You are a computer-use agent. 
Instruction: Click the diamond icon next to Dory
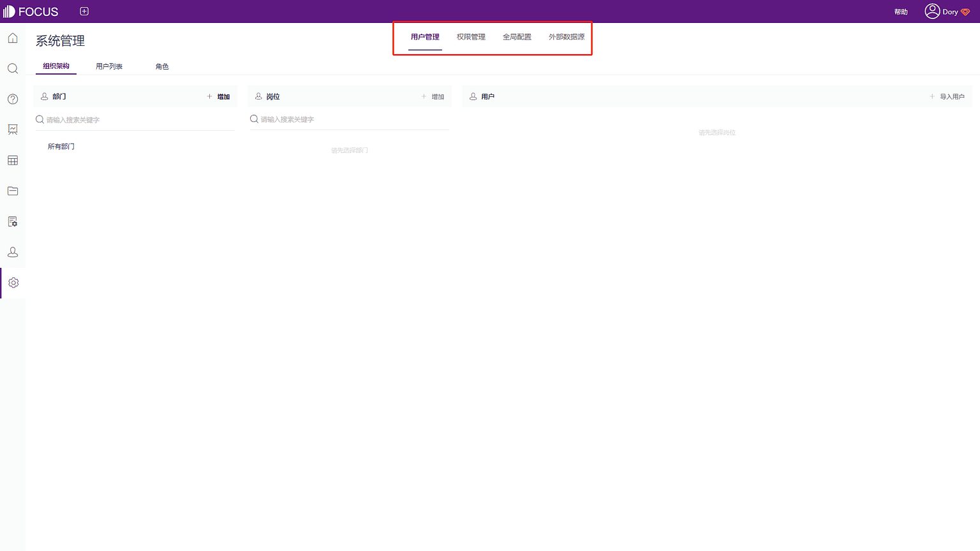965,12
